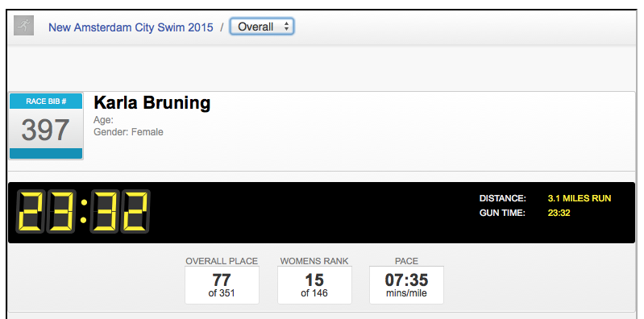This screenshot has width=644, height=319.
Task: Click the Pace heading label
Action: point(406,261)
